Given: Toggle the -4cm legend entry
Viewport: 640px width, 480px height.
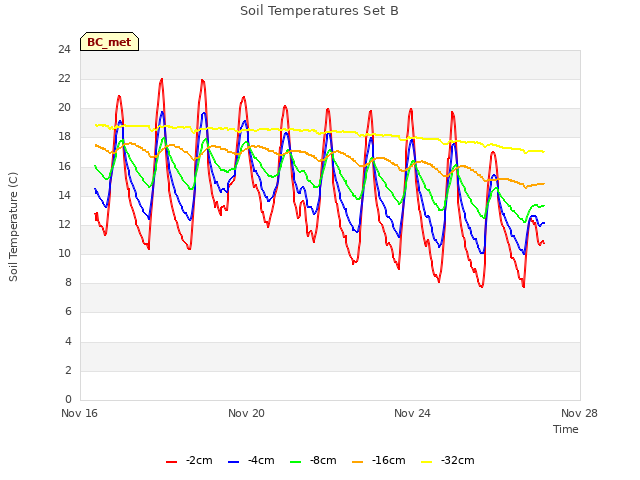Looking at the screenshot, I should coord(251,460).
